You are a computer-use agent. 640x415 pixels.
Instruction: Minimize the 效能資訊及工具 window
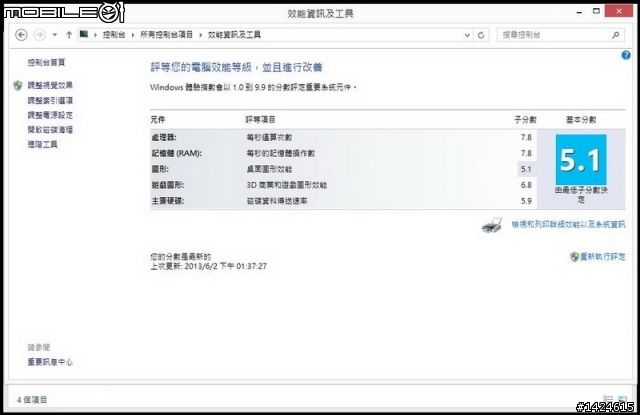(579, 12)
